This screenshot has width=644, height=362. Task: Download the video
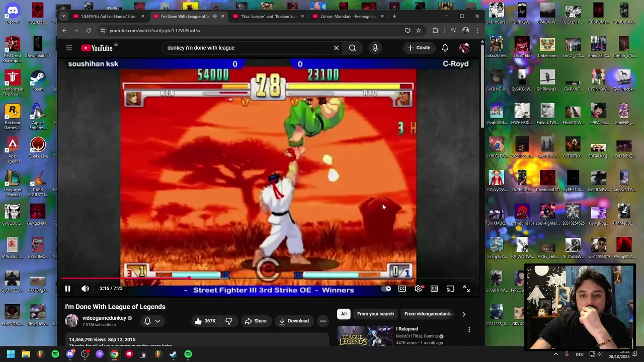[294, 321]
